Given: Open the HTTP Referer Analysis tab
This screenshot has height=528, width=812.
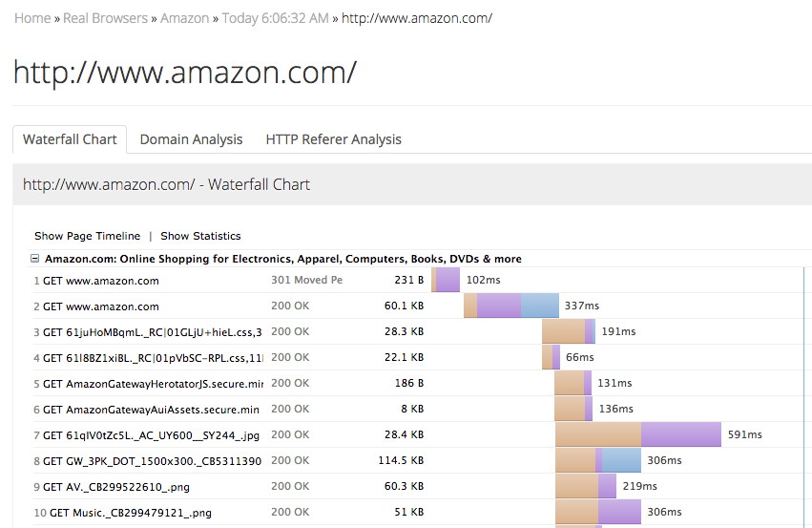Looking at the screenshot, I should pyautogui.click(x=333, y=139).
